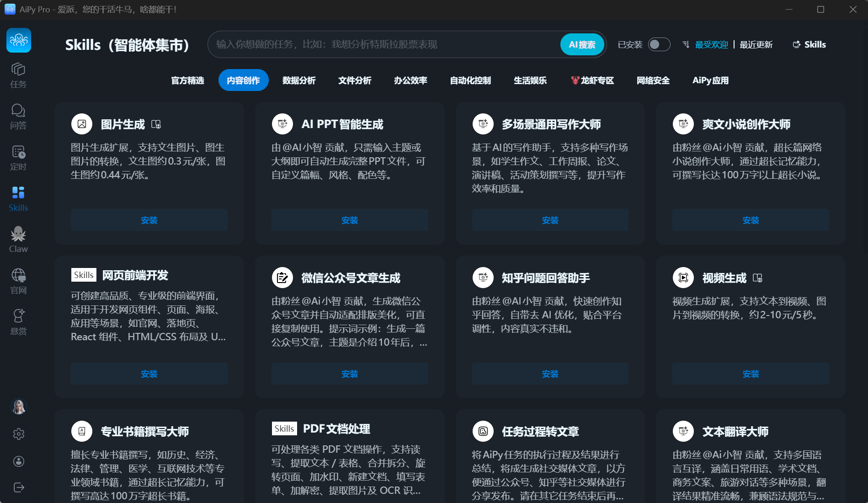Click the account profile icon in sidebar
Screen dimensions: 868x503
[x=19, y=461]
